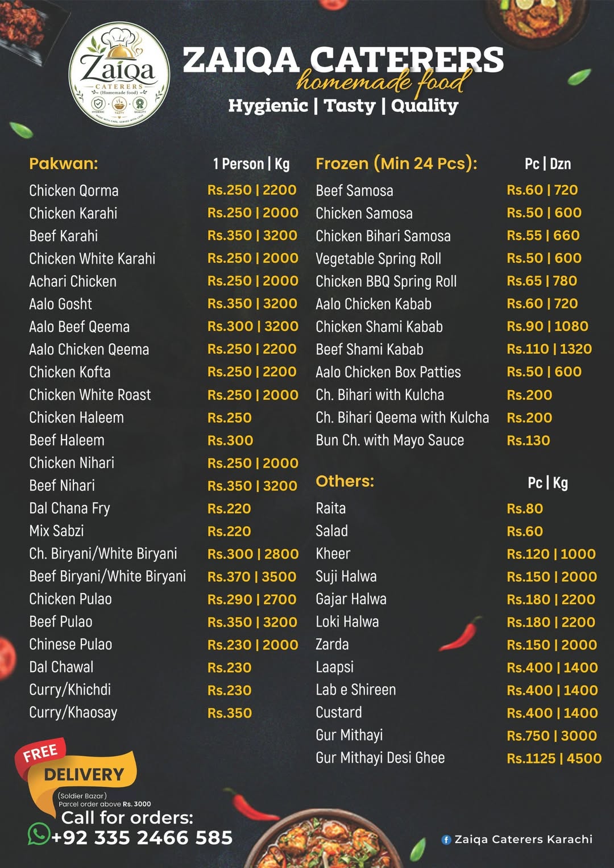
Task: Click the red chili beside Zarda
Action: tap(460, 634)
